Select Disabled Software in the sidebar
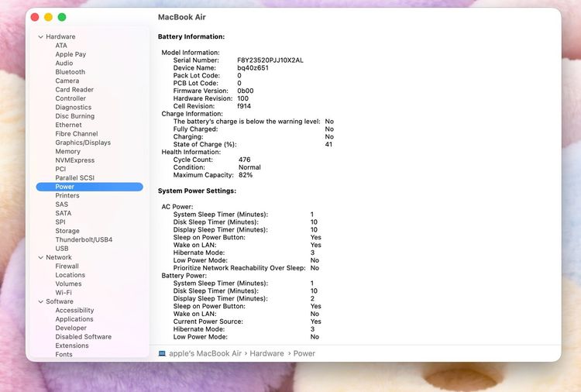This screenshot has width=581, height=392. (x=84, y=337)
